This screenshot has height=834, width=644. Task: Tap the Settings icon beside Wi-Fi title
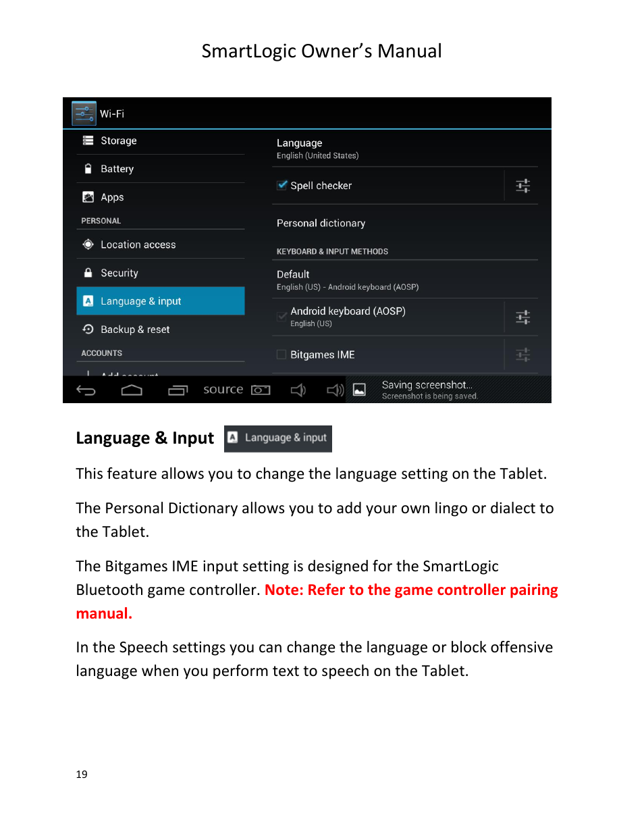click(x=84, y=113)
